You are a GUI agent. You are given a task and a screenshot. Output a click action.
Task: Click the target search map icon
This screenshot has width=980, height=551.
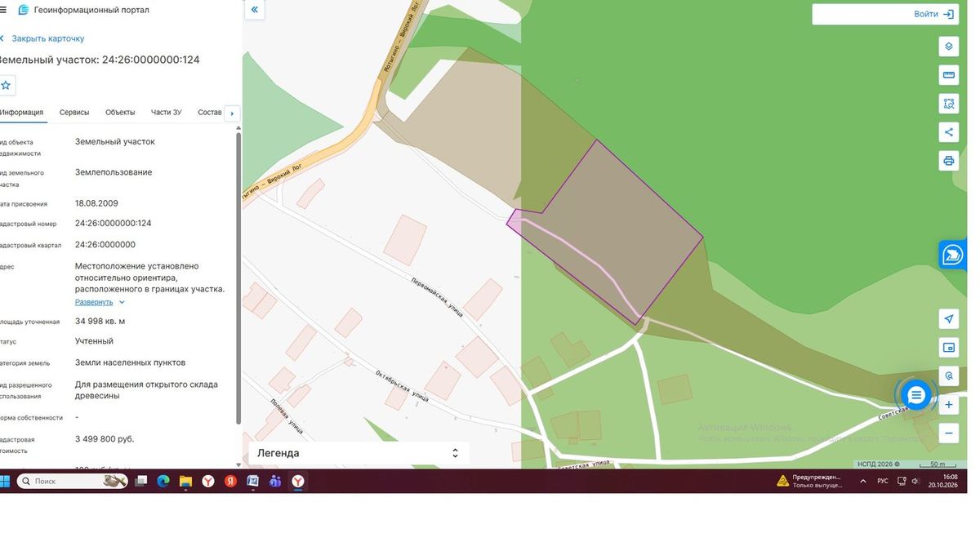tap(948, 376)
